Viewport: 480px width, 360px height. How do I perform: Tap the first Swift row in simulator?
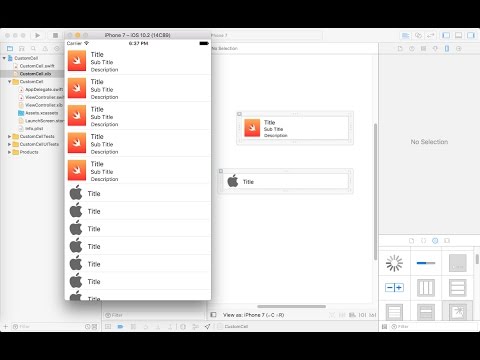[138, 62]
